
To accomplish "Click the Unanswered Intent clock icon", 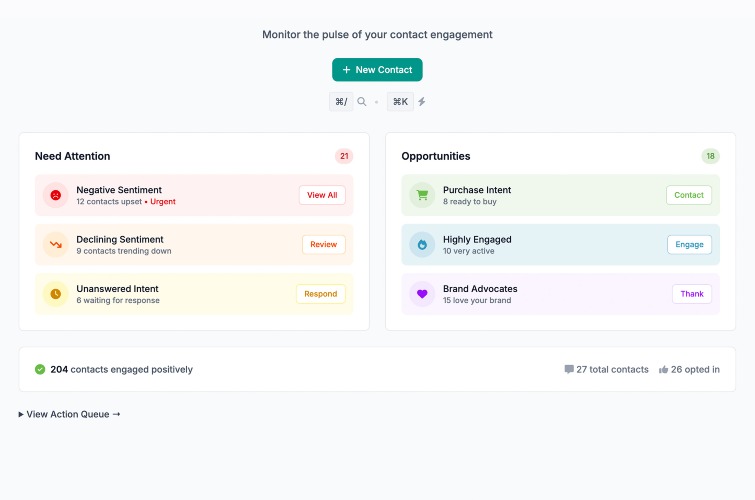I will coord(56,294).
